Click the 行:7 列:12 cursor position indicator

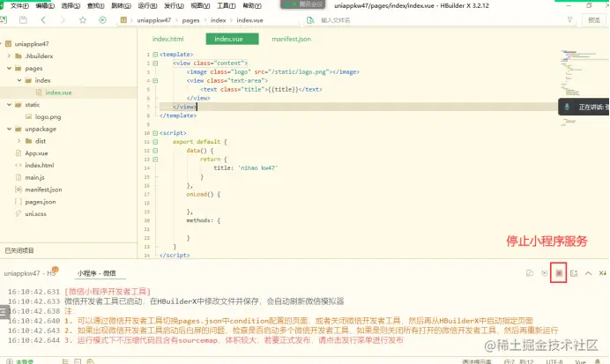(518, 361)
